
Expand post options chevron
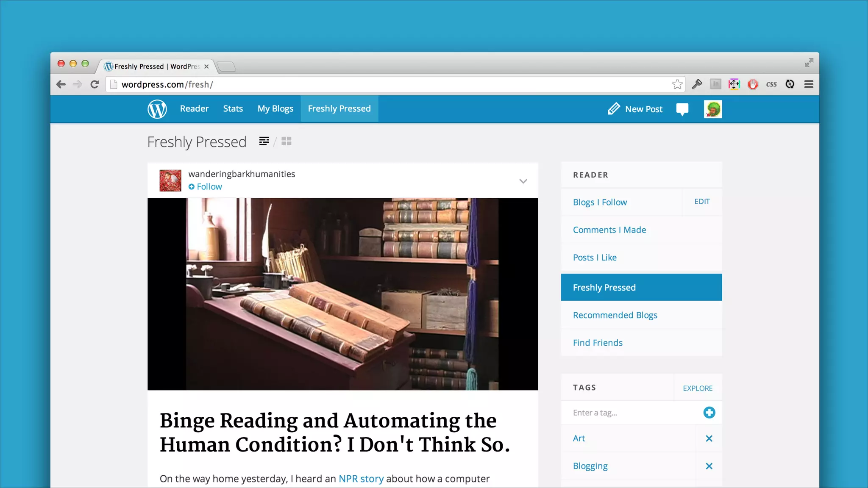tap(523, 181)
